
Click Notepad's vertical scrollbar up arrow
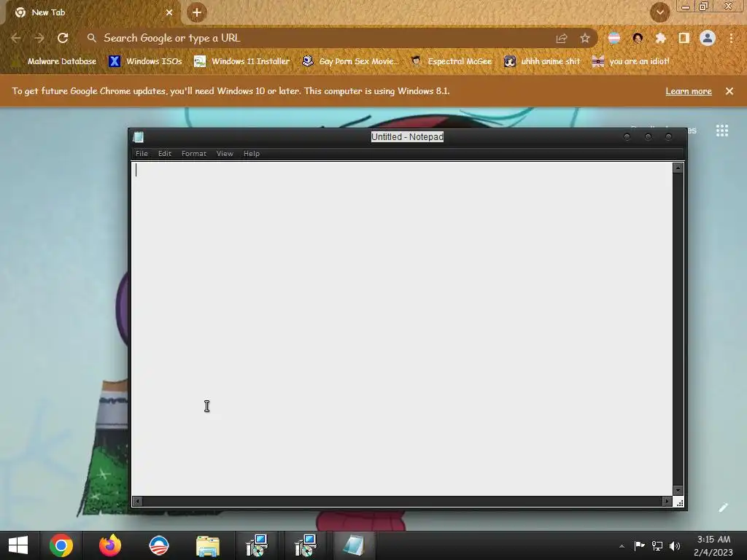(x=678, y=168)
